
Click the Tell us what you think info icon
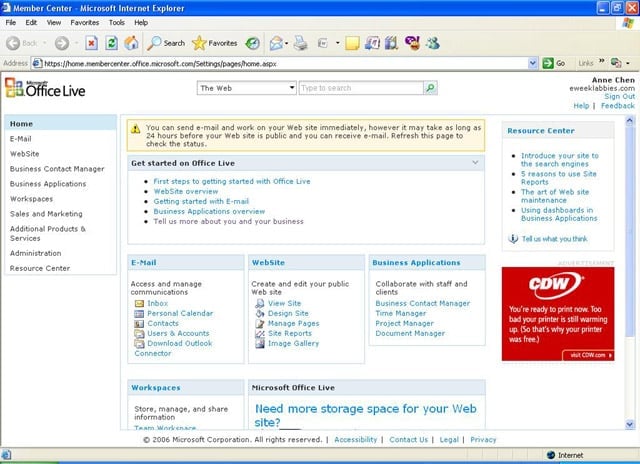coord(513,239)
